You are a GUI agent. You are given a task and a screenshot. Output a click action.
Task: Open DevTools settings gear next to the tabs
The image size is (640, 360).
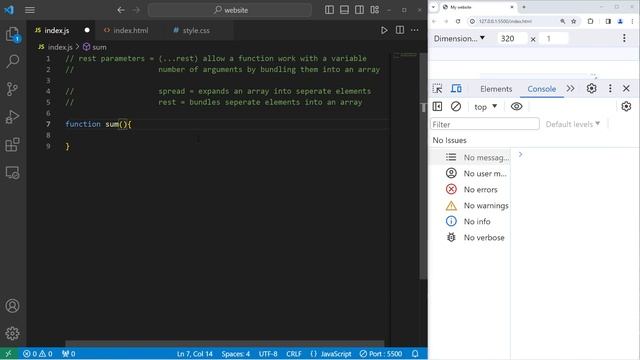(591, 89)
